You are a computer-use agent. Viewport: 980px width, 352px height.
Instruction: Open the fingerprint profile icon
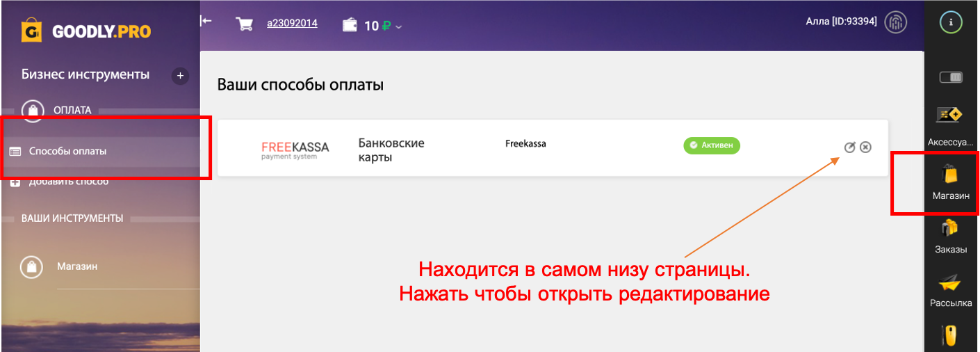coord(896,22)
